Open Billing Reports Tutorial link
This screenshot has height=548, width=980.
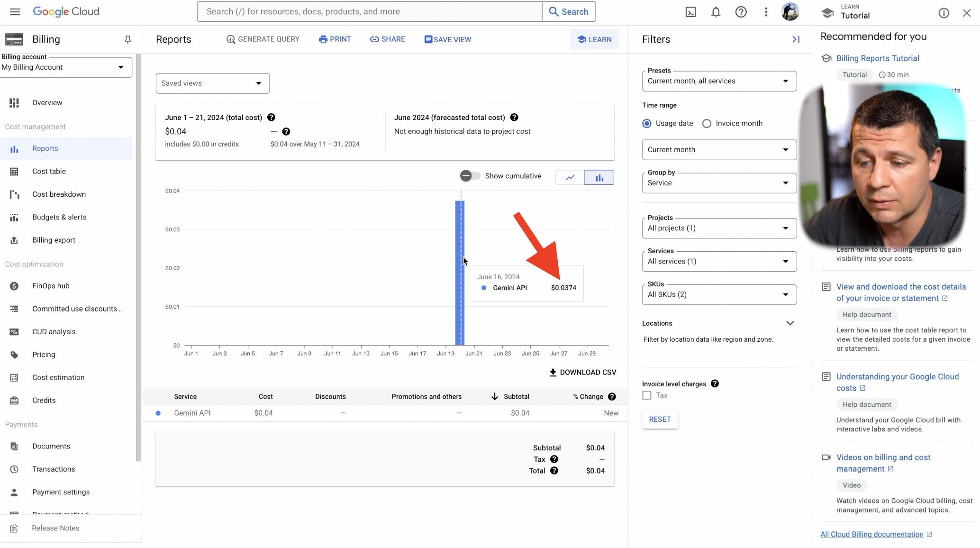click(x=878, y=58)
